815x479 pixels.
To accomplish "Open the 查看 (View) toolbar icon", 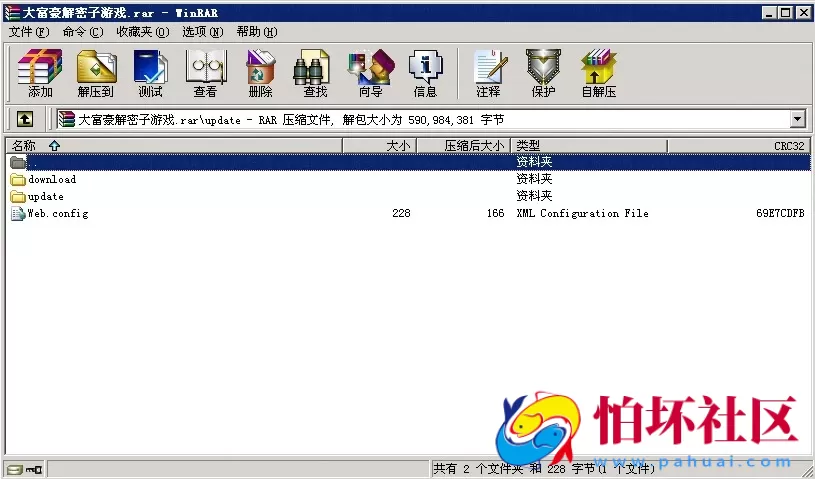I will [205, 74].
